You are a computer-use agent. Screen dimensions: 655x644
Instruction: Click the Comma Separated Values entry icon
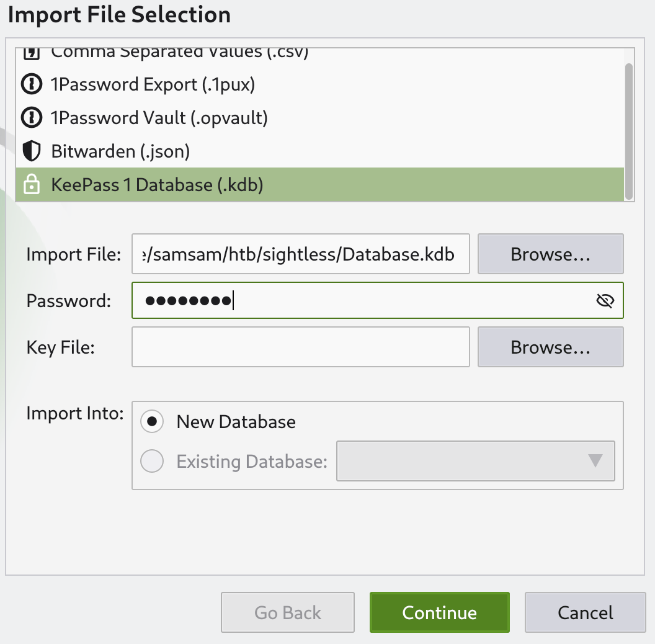pos(32,52)
